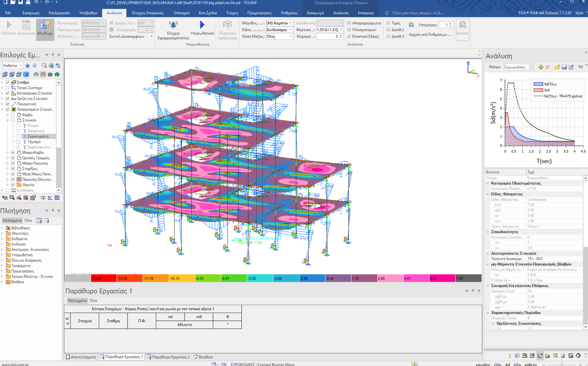
Task: Click the blue up arrow level icon
Action: (x=28, y=65)
